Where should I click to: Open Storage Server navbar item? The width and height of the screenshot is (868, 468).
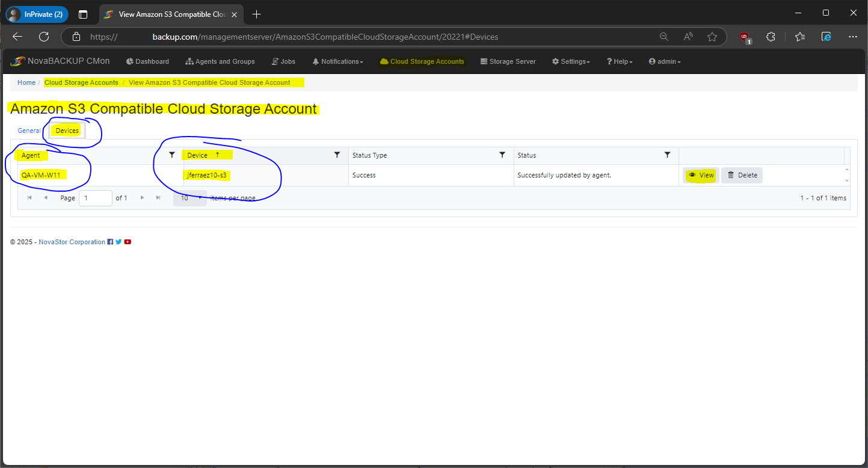(x=508, y=61)
